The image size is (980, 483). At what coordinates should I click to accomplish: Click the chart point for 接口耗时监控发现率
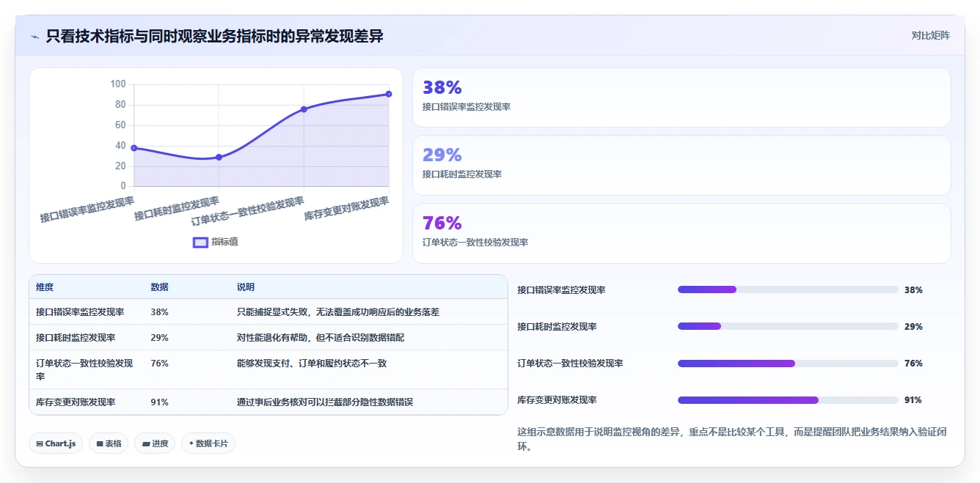[219, 157]
